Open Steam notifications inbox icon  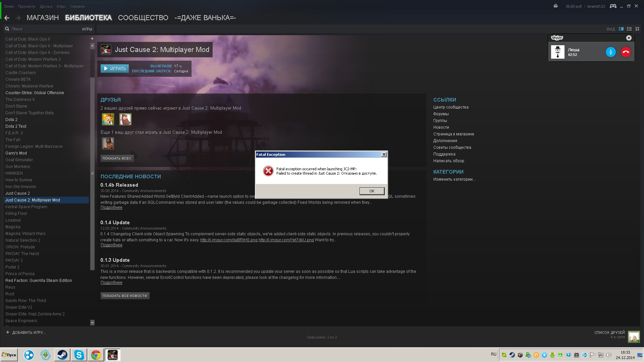click(x=555, y=6)
